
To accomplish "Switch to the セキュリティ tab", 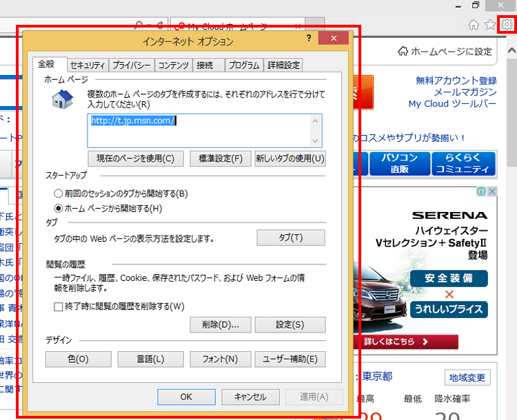I will tap(88, 65).
